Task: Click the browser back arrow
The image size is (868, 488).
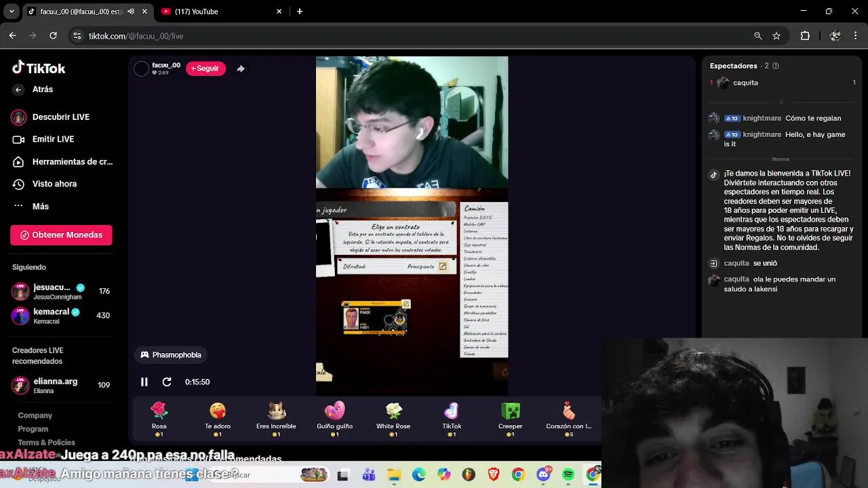Action: tap(12, 36)
